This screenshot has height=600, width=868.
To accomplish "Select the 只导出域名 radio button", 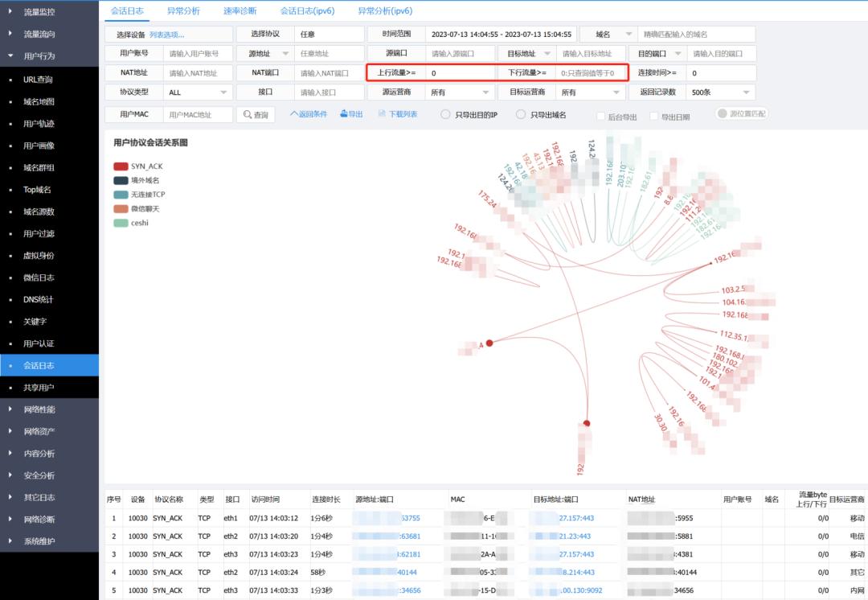I will tap(521, 115).
